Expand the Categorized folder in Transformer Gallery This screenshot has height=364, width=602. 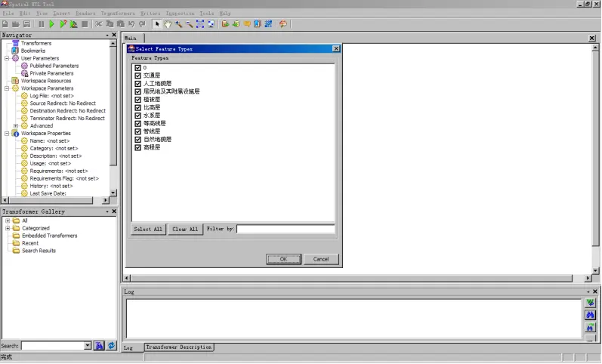(8, 228)
